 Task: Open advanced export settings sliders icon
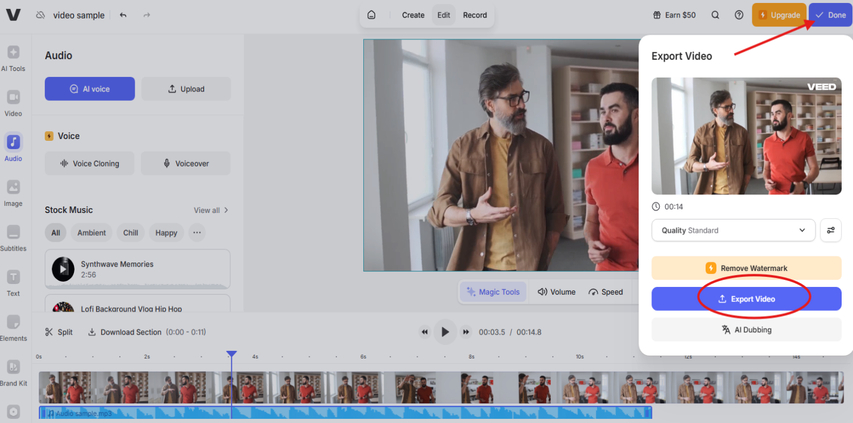831,230
